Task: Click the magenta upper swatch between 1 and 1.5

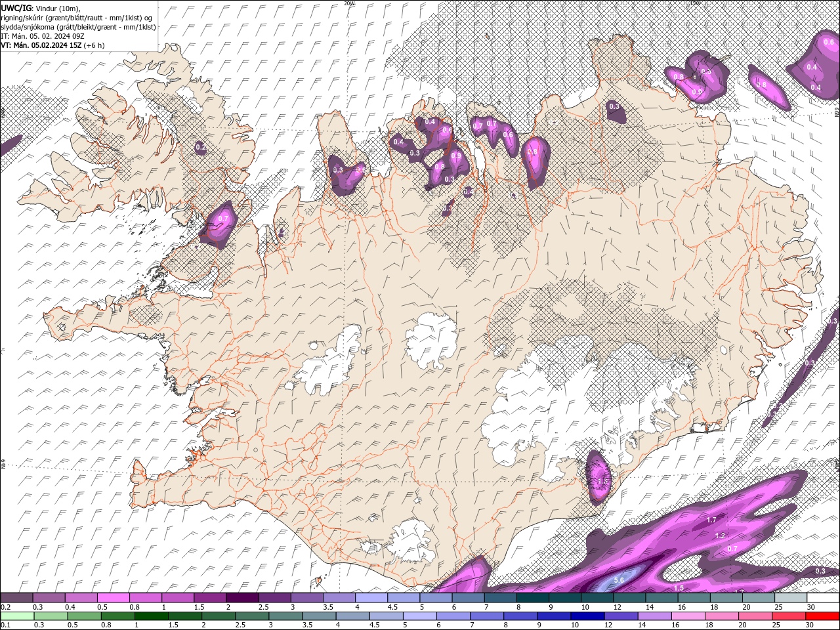Action: (178, 598)
